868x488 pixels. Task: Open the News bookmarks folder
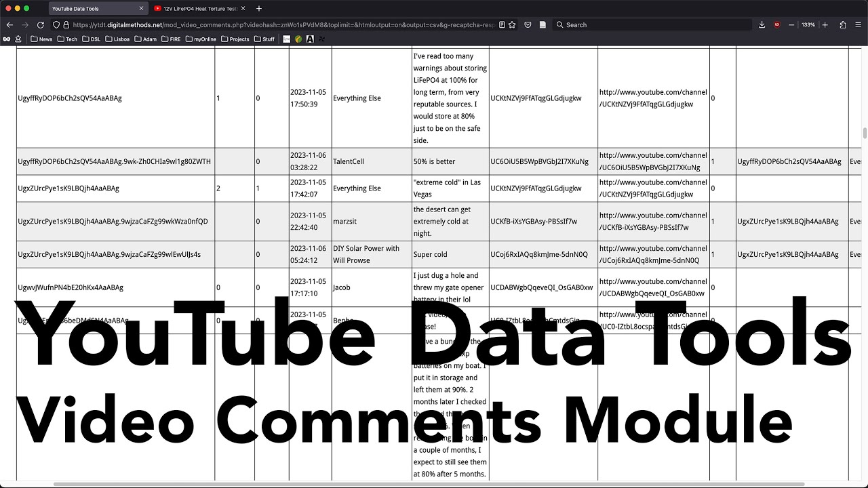pyautogui.click(x=41, y=39)
